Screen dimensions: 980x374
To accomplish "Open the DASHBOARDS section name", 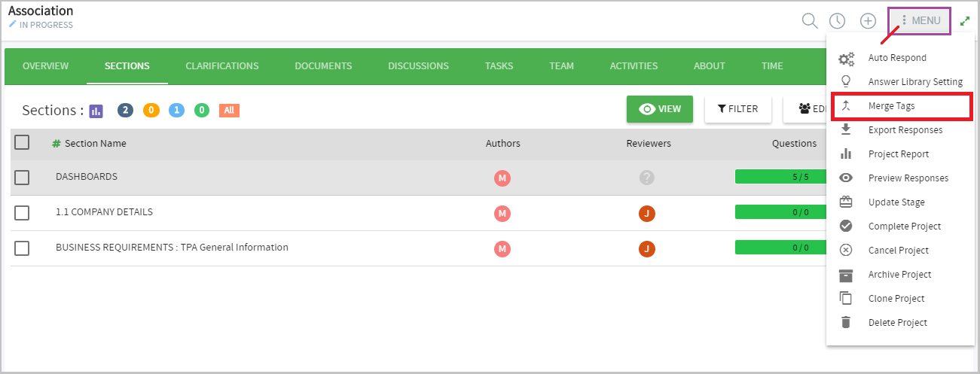I will 87,177.
